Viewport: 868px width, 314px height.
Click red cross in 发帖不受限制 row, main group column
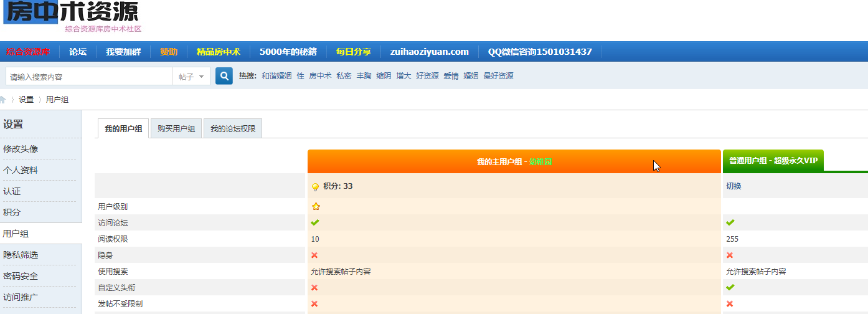coord(314,303)
